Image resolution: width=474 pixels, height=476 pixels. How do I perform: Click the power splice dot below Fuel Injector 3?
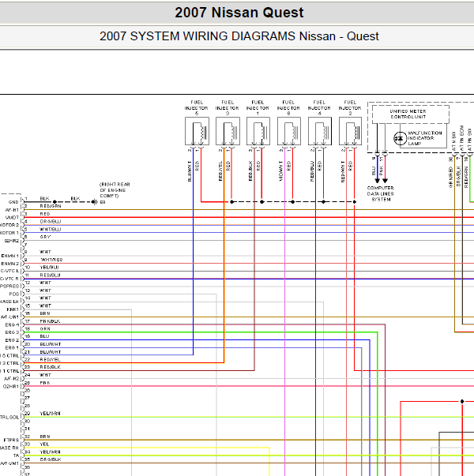[x=231, y=202]
